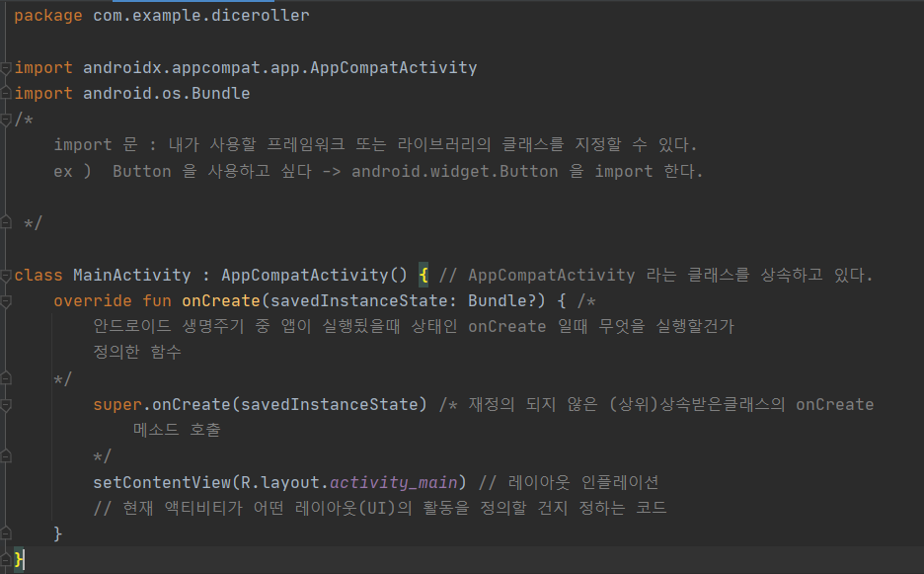Image resolution: width=924 pixels, height=574 pixels.
Task: Click com.example.diceroller package name
Action: click(x=201, y=16)
